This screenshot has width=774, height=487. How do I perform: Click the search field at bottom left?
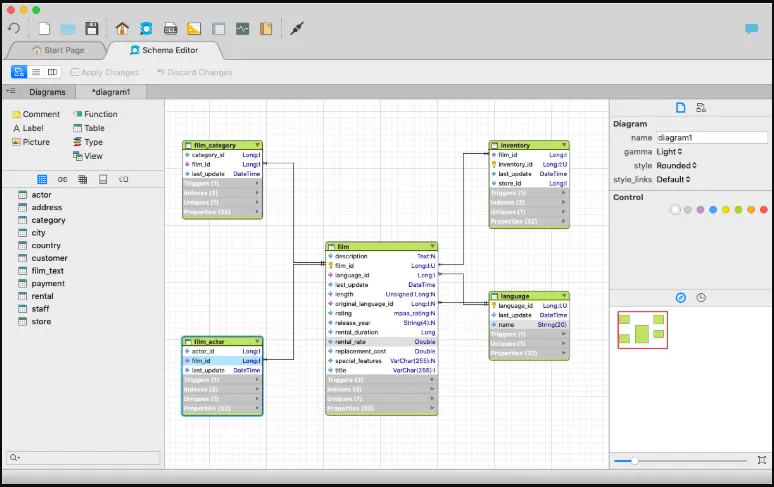point(83,457)
